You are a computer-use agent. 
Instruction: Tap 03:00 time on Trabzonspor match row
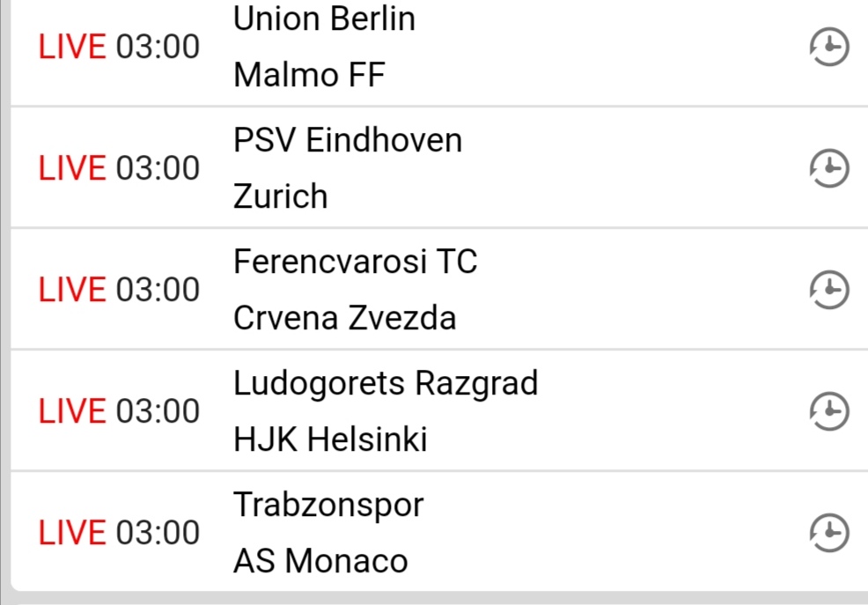(158, 533)
